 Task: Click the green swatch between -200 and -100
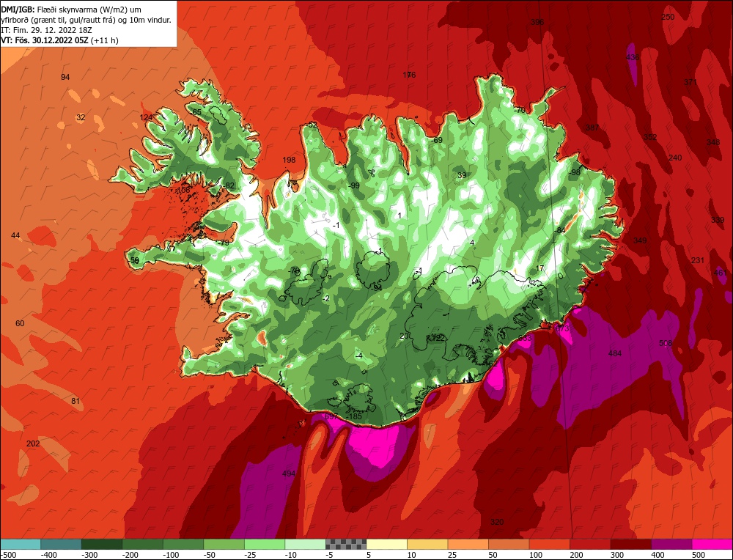[143, 544]
